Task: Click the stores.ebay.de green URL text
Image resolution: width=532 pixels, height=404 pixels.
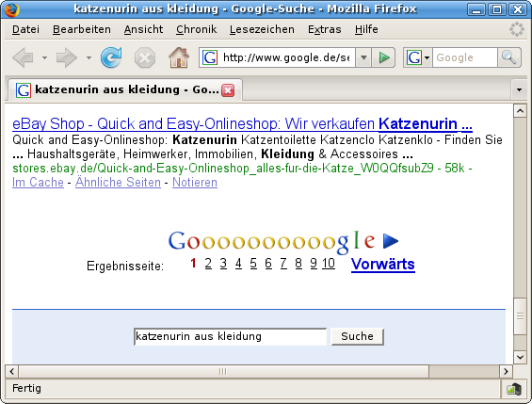Action: (x=223, y=169)
